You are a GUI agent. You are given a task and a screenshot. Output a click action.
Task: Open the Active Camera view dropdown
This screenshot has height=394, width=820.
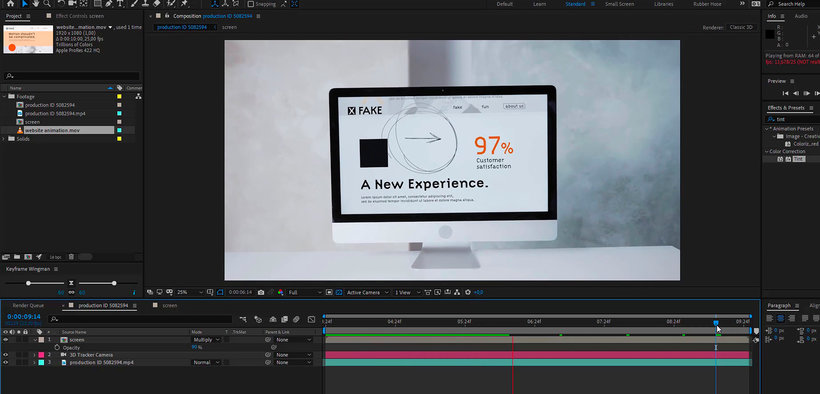[368, 292]
